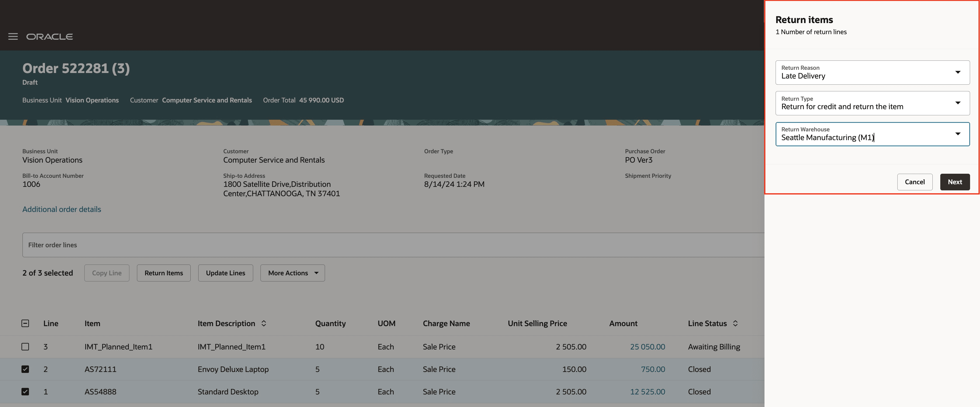Sort by Line Status column

735,323
